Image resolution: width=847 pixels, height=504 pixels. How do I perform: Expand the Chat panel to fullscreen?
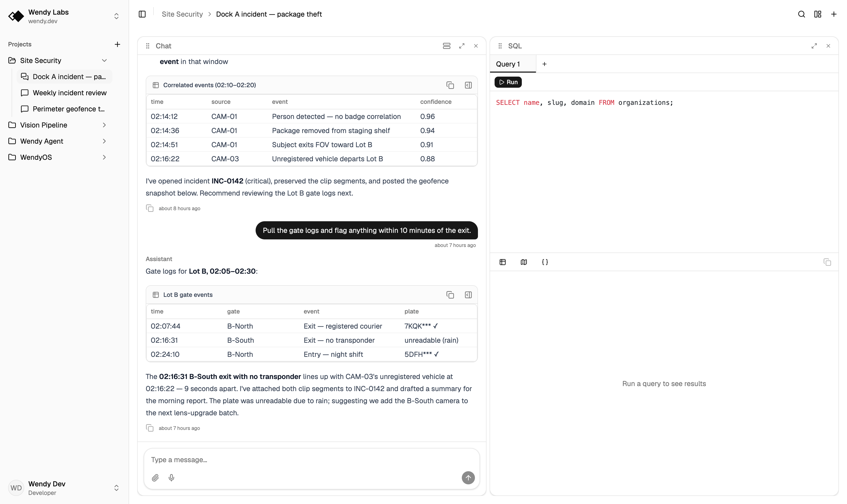pos(461,46)
